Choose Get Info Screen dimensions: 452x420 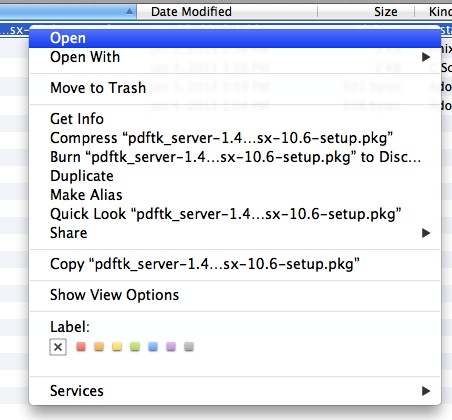(235, 119)
